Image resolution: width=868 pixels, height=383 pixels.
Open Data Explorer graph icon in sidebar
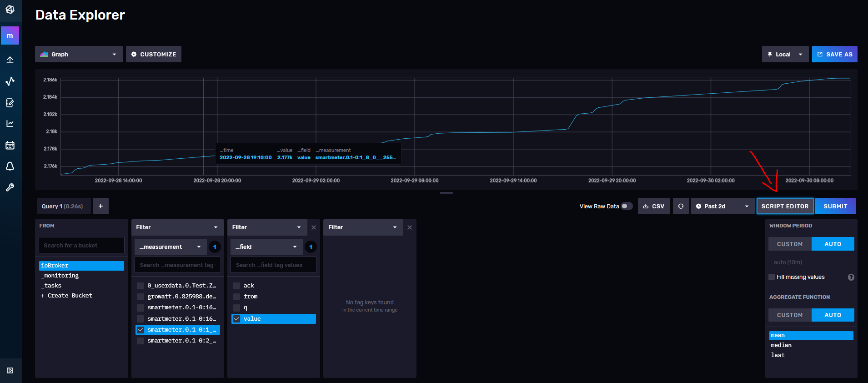point(10,81)
